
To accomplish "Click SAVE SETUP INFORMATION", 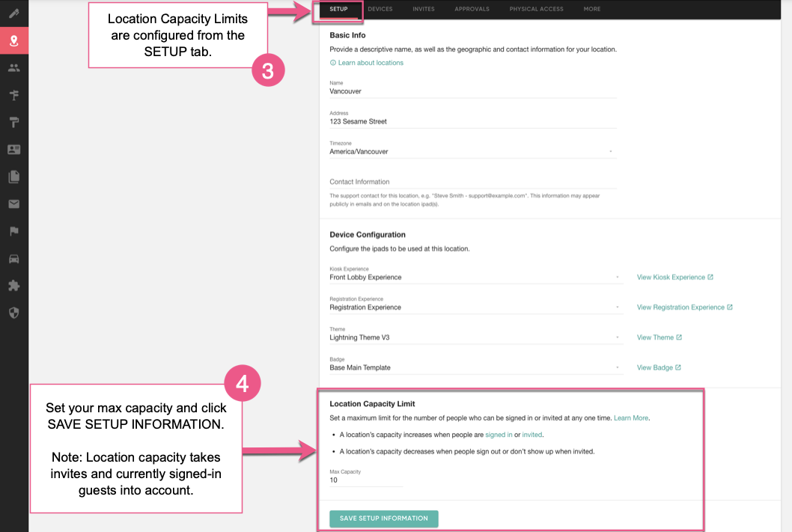I will (x=383, y=519).
